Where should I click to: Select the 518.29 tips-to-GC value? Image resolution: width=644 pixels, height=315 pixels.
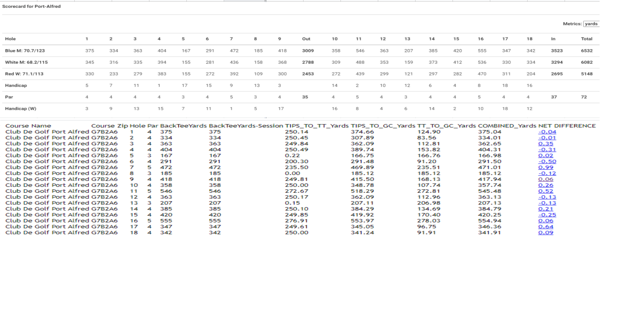(x=362, y=191)
